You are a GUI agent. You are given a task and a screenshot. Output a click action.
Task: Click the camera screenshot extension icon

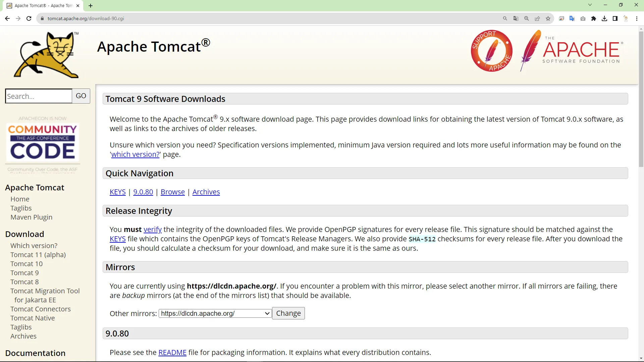[x=583, y=18]
